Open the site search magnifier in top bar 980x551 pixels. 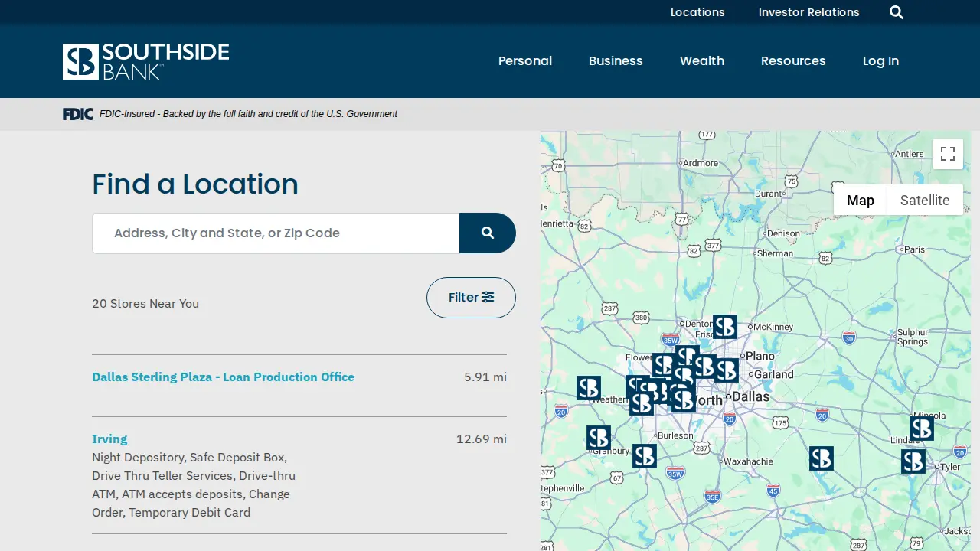(x=897, y=12)
